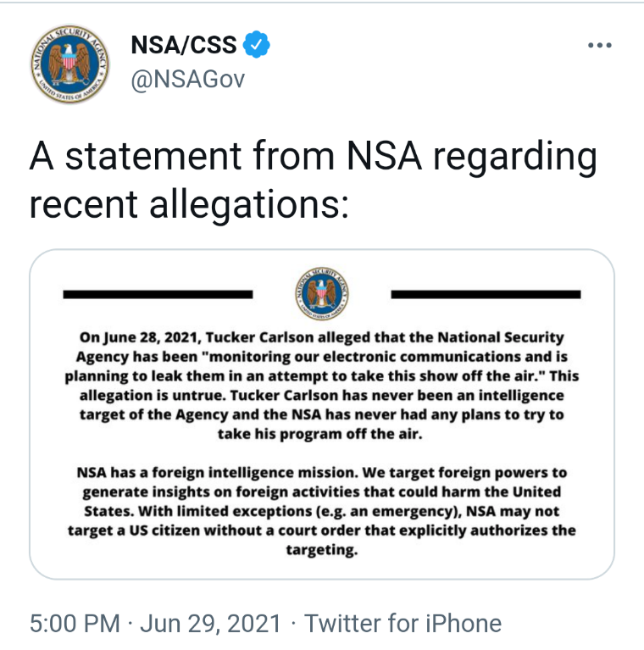The image size is (644, 650).
Task: Click the blue verified badge
Action: (x=256, y=44)
